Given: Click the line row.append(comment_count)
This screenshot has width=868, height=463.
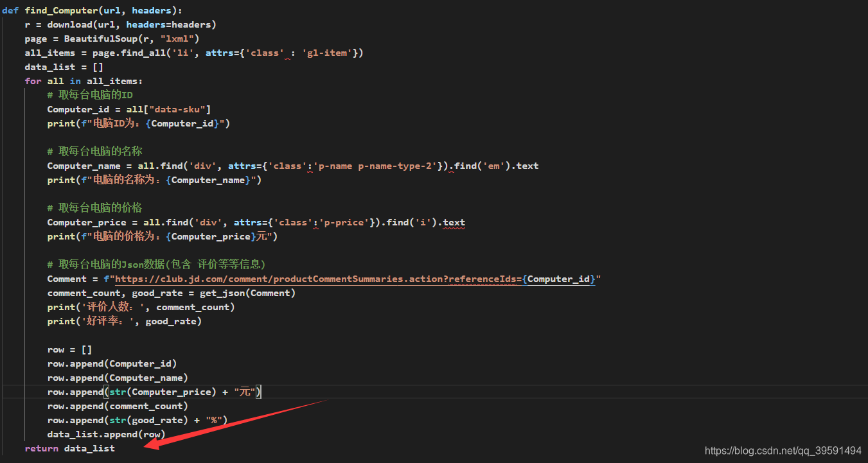Looking at the screenshot, I should 118,406.
